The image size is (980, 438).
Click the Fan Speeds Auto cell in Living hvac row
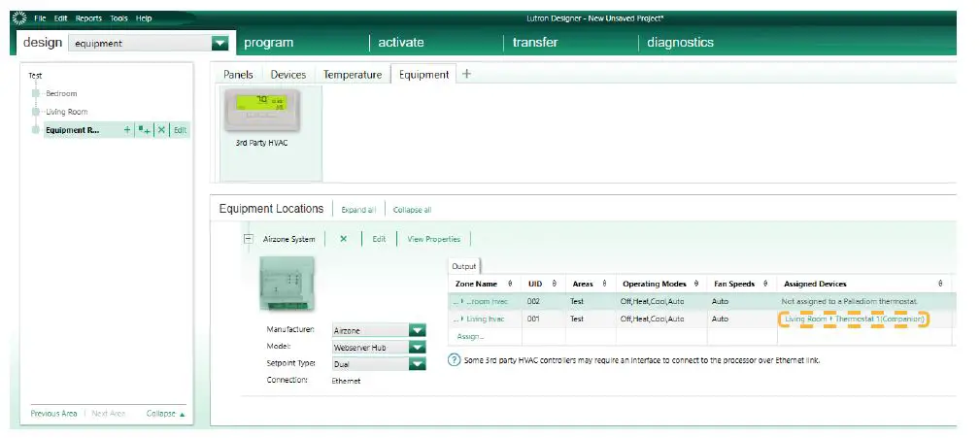720,319
